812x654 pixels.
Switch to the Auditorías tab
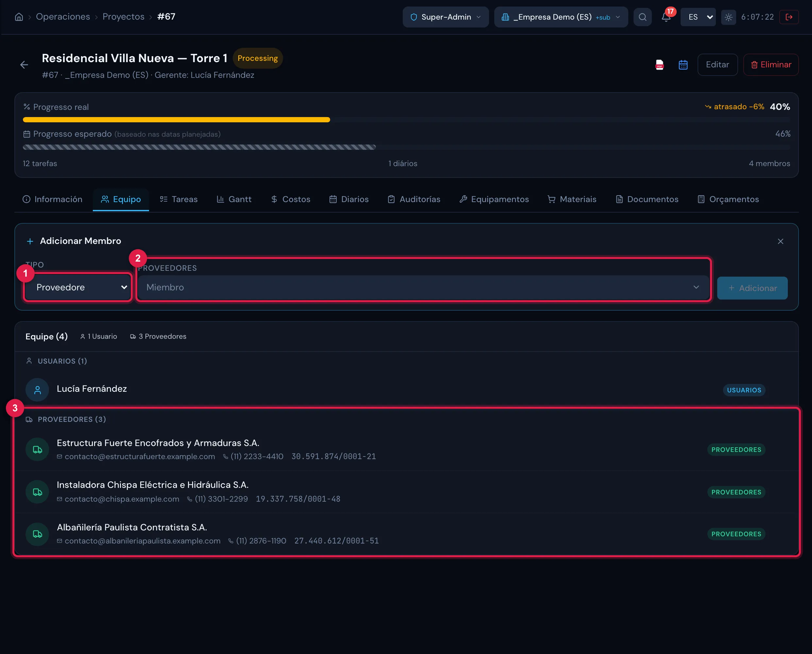pos(414,199)
